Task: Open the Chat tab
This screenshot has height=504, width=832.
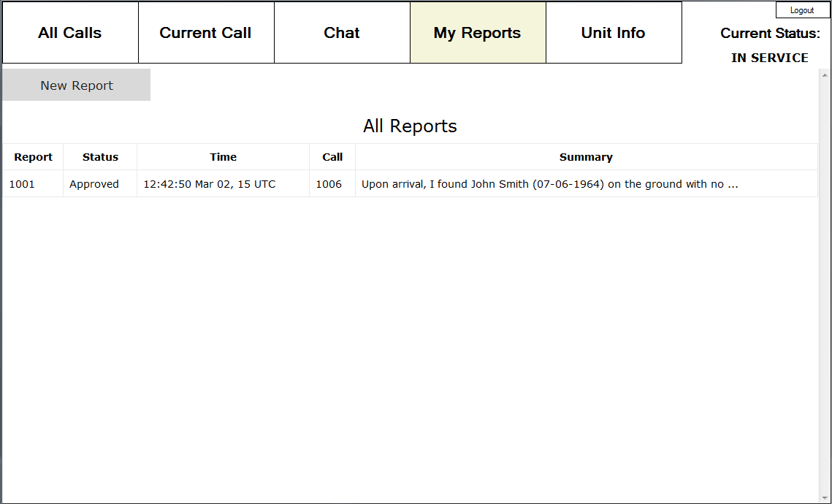Action: [x=342, y=33]
